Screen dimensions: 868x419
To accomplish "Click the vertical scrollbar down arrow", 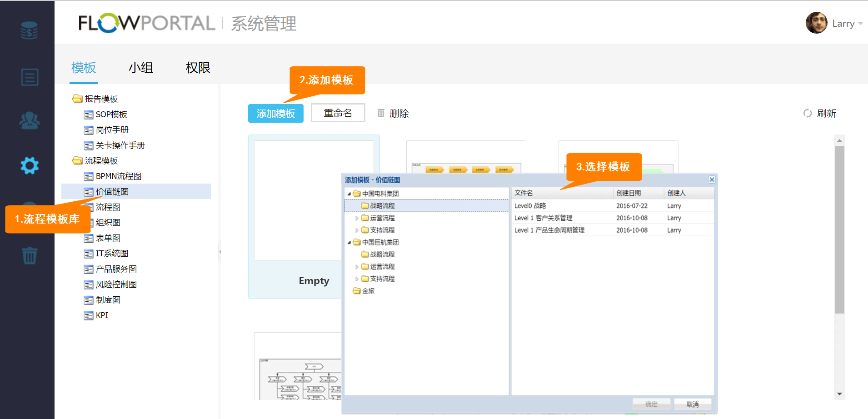I will click(839, 394).
